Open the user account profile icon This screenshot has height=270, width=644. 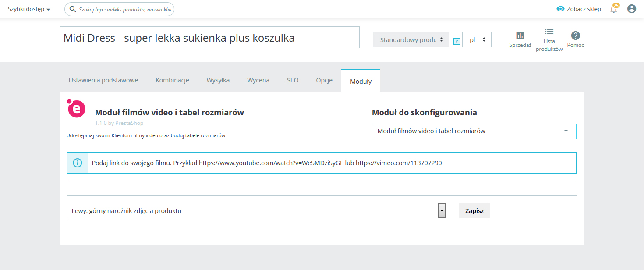[x=631, y=9]
